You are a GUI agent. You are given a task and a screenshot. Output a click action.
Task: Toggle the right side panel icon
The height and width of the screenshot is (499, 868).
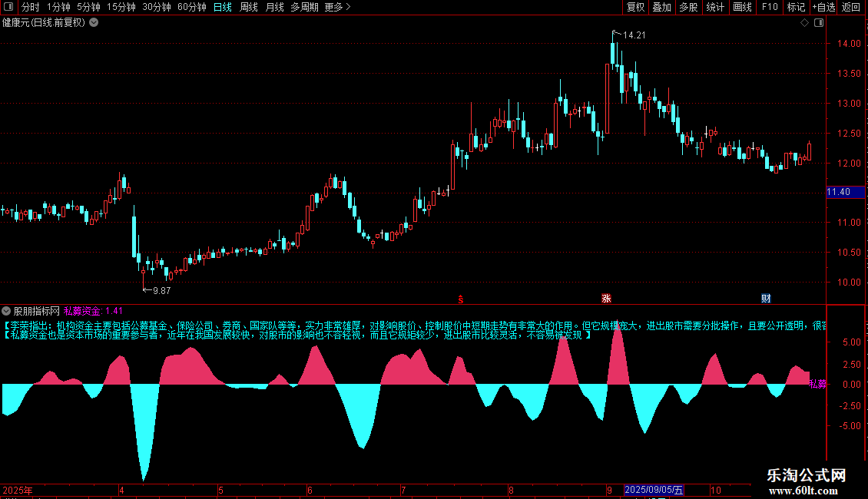[819, 23]
